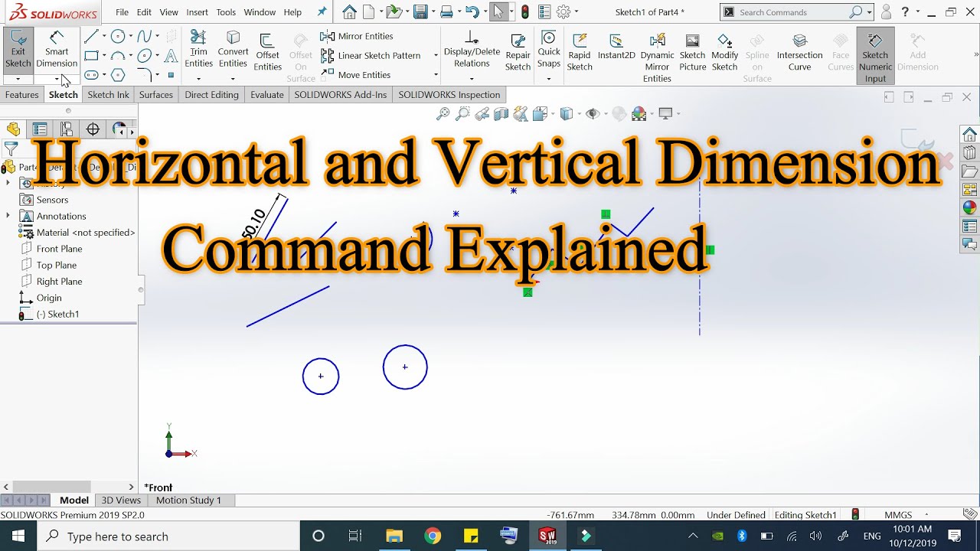980x551 pixels.
Task: Click Offset Entities tool
Action: [x=267, y=52]
